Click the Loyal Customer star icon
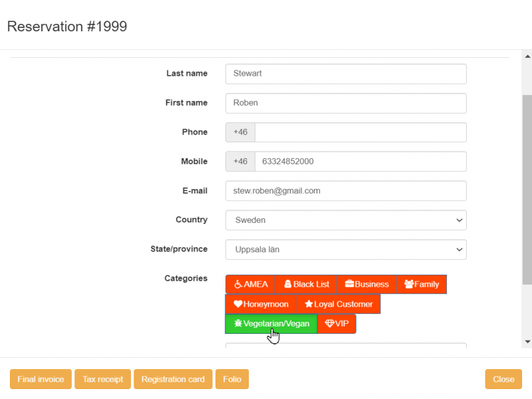 tap(309, 304)
